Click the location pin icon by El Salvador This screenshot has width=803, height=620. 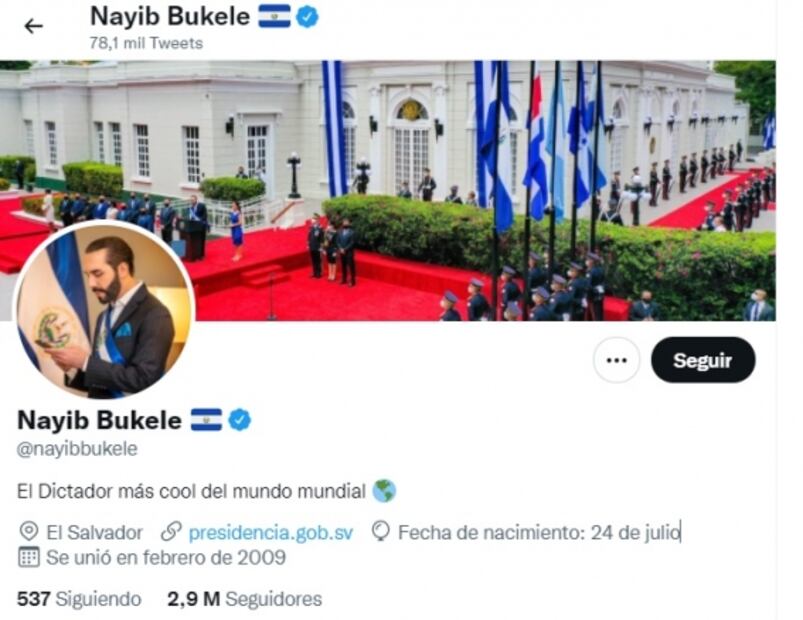tap(29, 531)
